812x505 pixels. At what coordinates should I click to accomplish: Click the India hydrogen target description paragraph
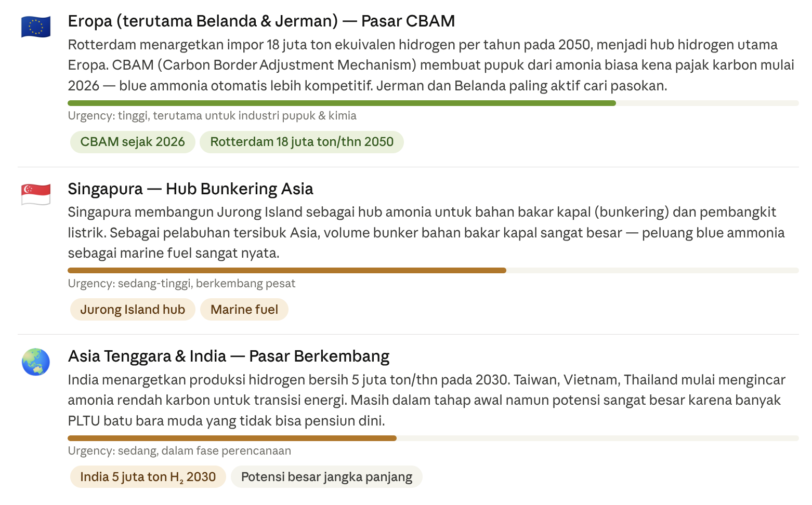[426, 400]
